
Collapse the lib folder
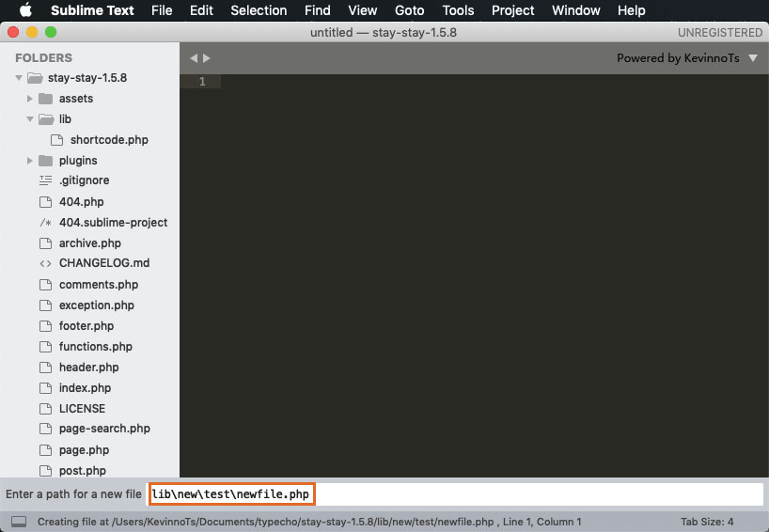click(30, 119)
